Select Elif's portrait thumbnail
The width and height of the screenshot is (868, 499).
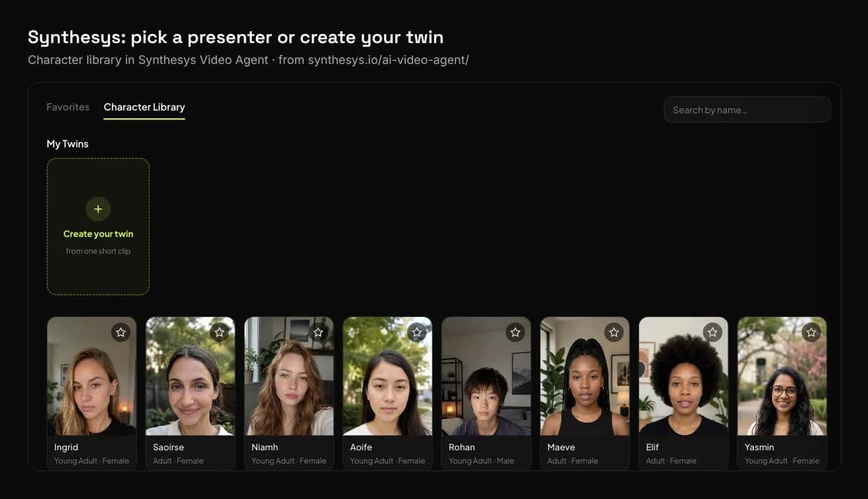point(684,376)
